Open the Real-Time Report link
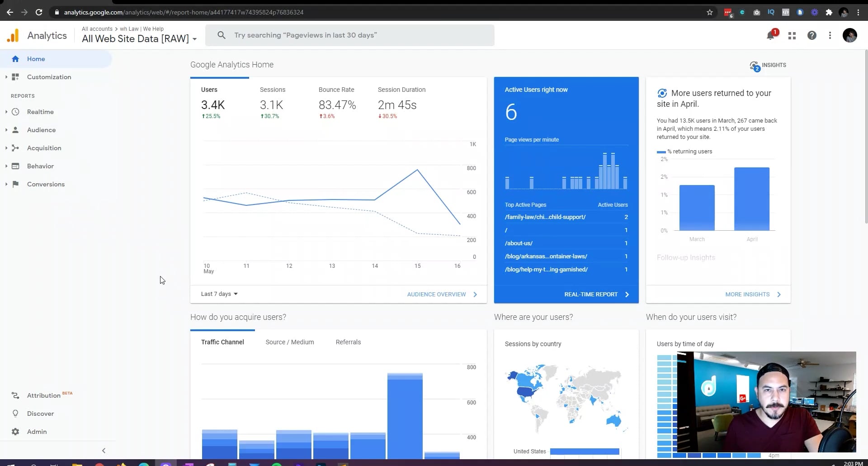The height and width of the screenshot is (466, 868). tap(597, 295)
